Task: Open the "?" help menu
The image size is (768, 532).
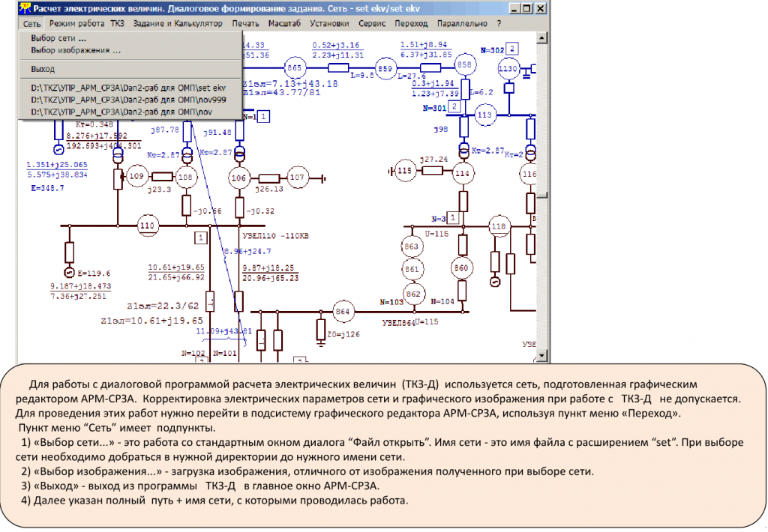Action: pos(499,23)
